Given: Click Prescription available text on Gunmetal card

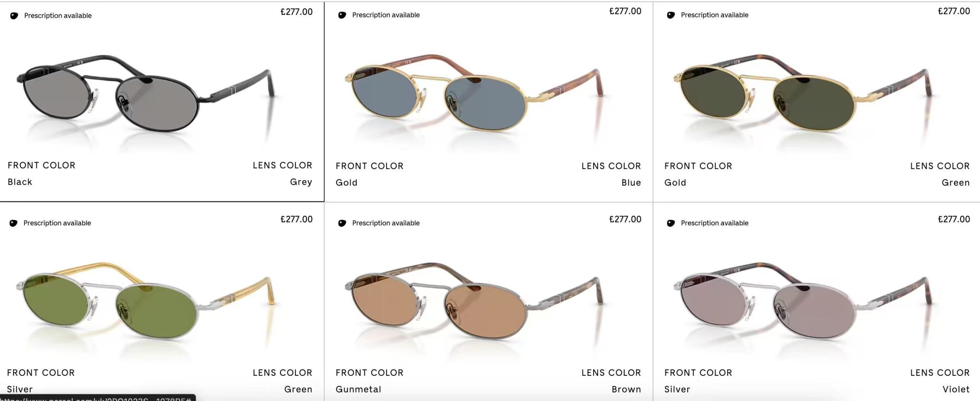Looking at the screenshot, I should pyautogui.click(x=386, y=223).
